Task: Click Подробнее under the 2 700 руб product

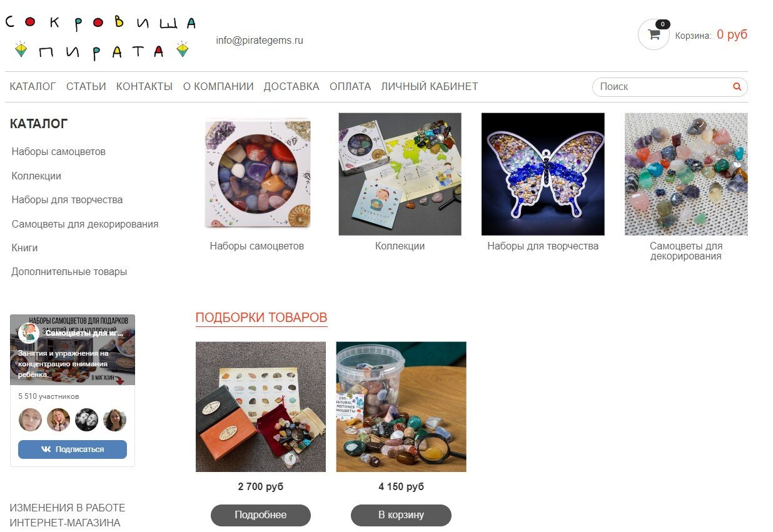Action: pyautogui.click(x=261, y=515)
